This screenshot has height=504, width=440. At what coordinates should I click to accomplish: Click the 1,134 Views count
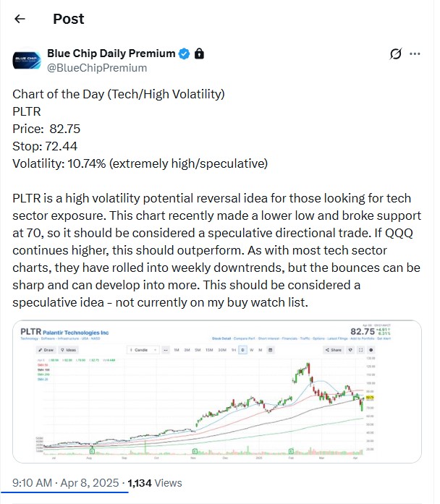[155, 482]
